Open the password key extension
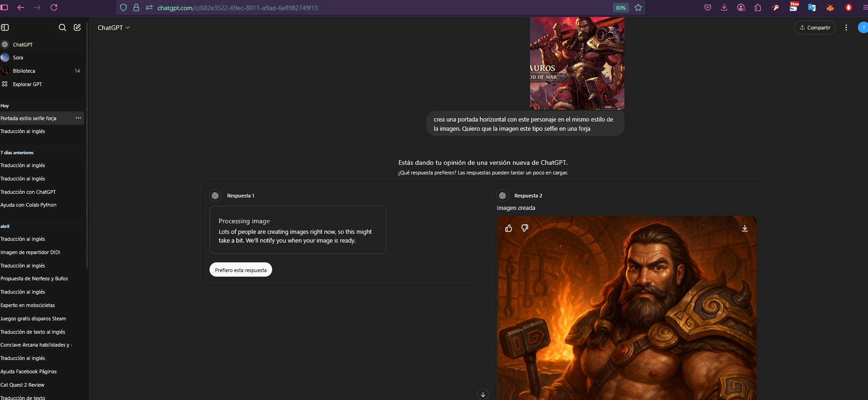The image size is (868, 400). [x=775, y=7]
